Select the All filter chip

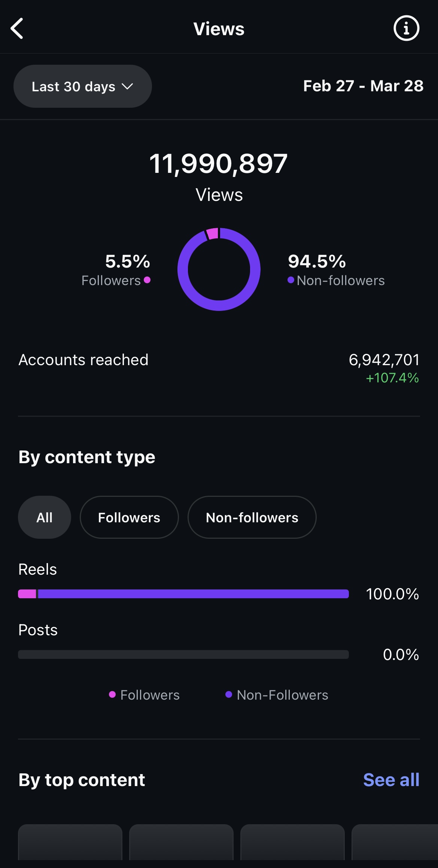[x=45, y=517]
